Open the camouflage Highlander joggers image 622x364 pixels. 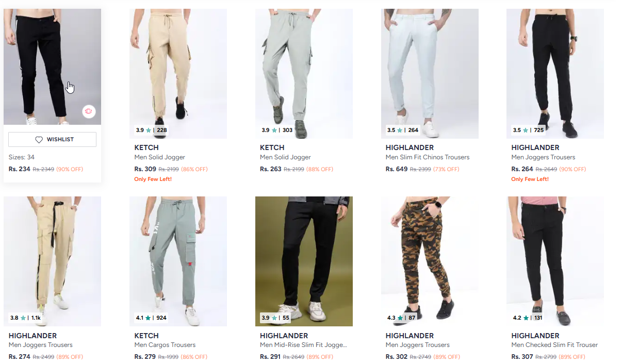coord(430,261)
